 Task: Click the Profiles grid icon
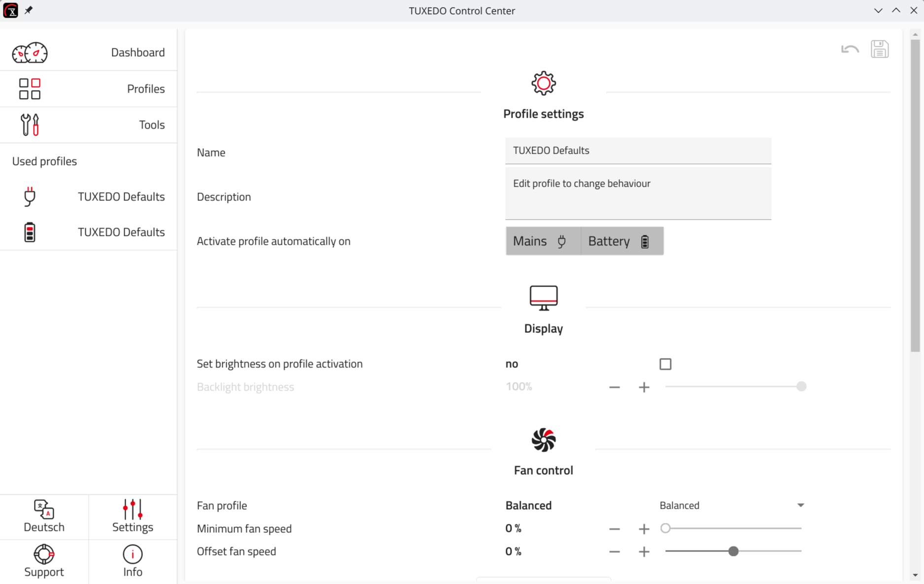tap(30, 89)
